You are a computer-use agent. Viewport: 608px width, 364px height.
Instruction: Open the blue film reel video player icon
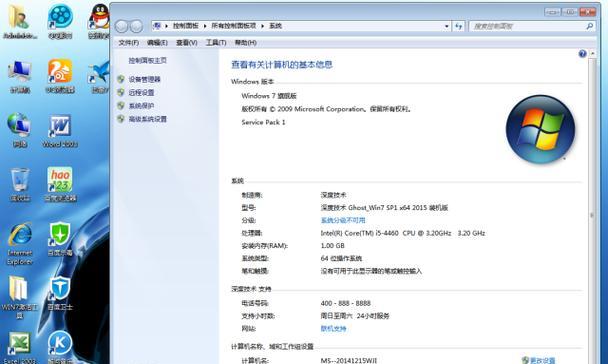60,22
